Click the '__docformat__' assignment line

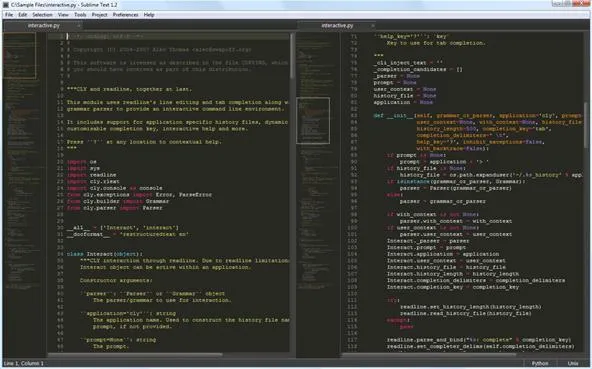128,235
